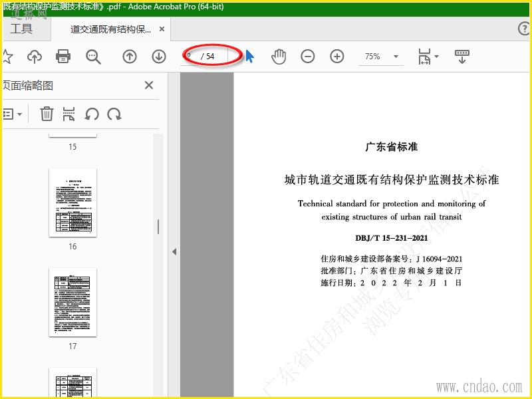Activate the selection arrow tool
The width and height of the screenshot is (532, 399).
coord(250,57)
